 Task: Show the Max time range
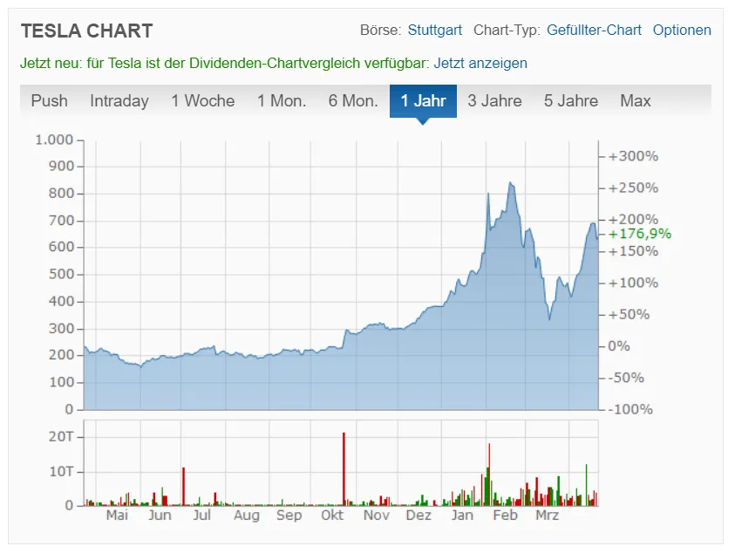coord(636,101)
